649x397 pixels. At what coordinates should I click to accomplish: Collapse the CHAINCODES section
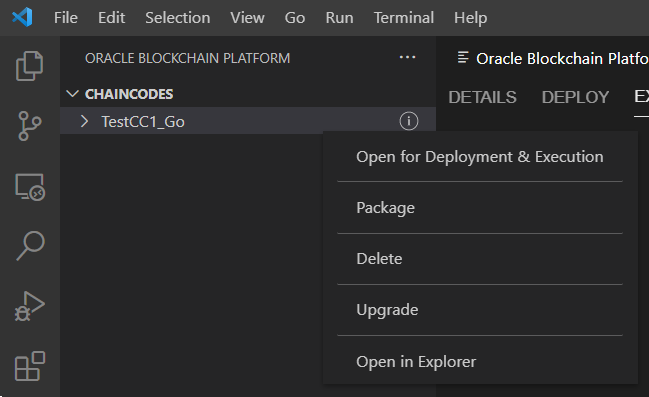click(x=72, y=94)
